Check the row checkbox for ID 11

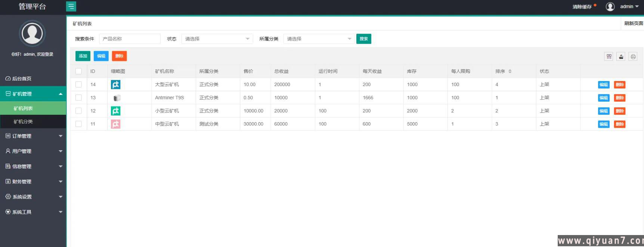78,124
